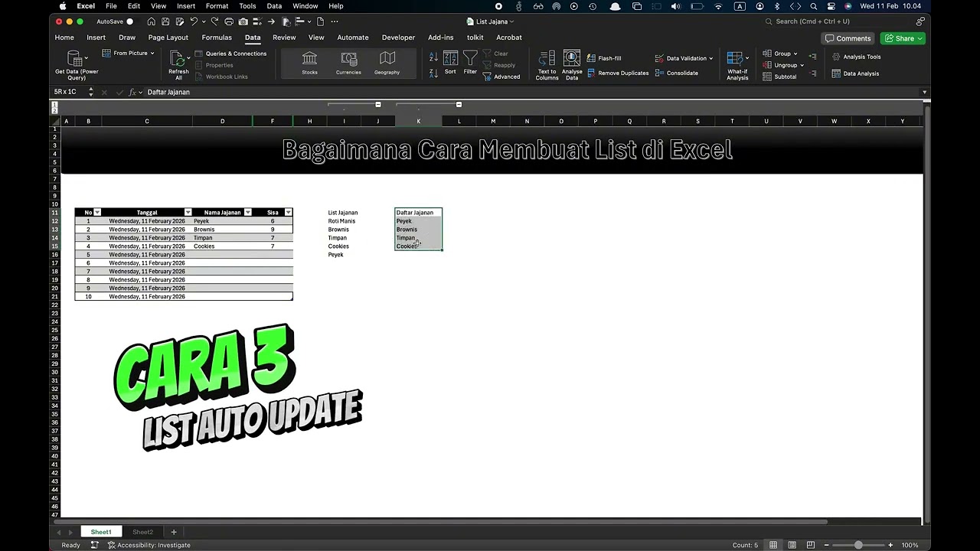Sort ascending A to Z

[433, 57]
